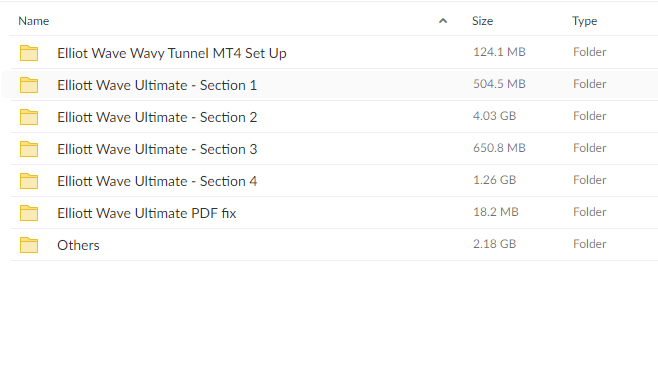Click the Section 2 folder icon

[29, 117]
